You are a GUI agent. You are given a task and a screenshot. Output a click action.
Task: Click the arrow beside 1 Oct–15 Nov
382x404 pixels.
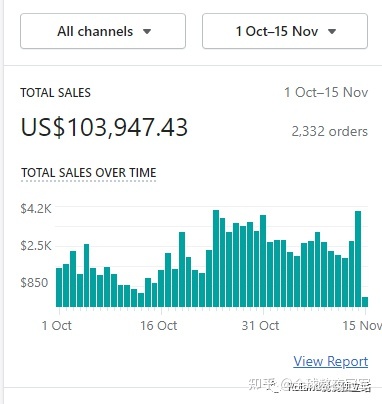coord(332,32)
